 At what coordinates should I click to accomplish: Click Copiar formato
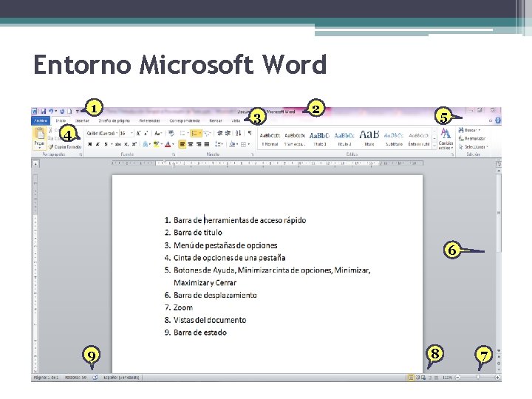point(65,147)
